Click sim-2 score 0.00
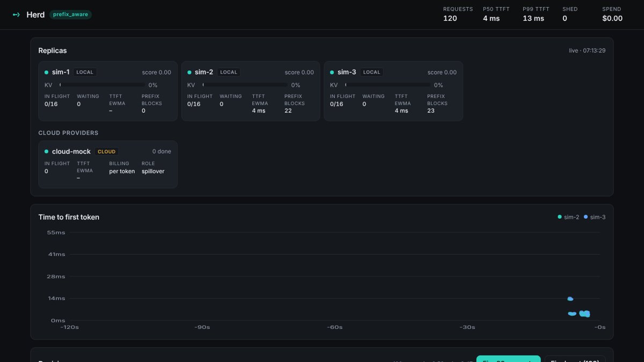644x362 pixels. click(299, 72)
